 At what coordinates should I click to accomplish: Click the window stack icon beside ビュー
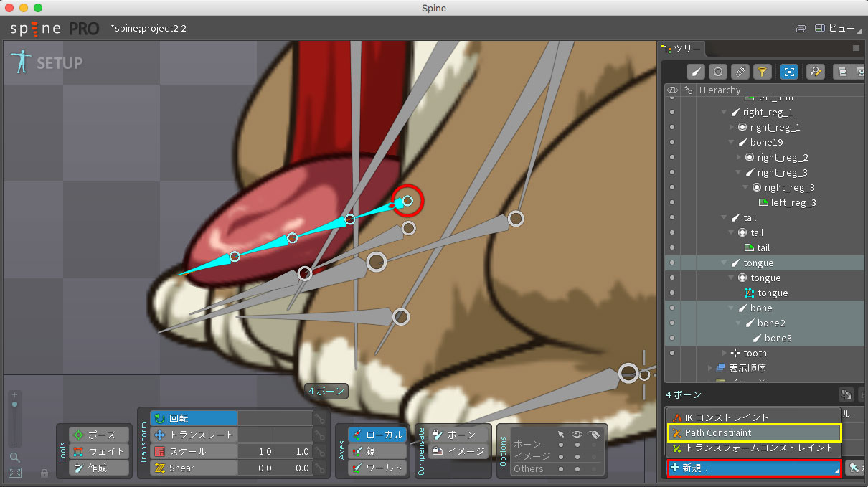(x=801, y=29)
